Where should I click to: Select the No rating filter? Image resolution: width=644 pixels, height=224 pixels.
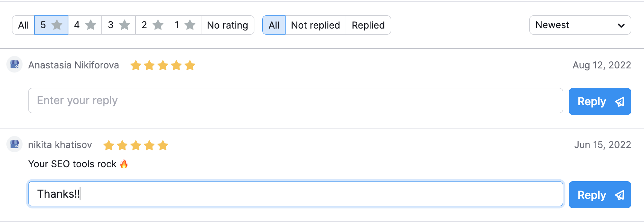pos(228,25)
